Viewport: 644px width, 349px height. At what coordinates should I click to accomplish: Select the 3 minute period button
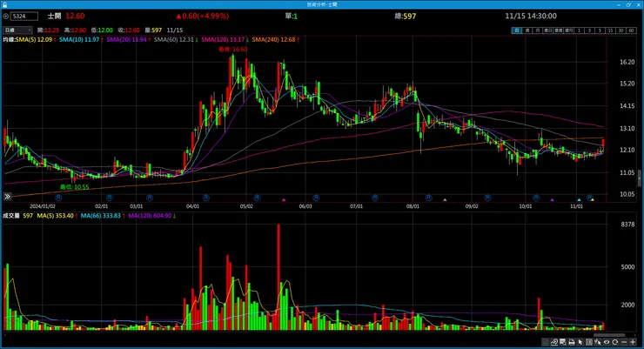589,30
